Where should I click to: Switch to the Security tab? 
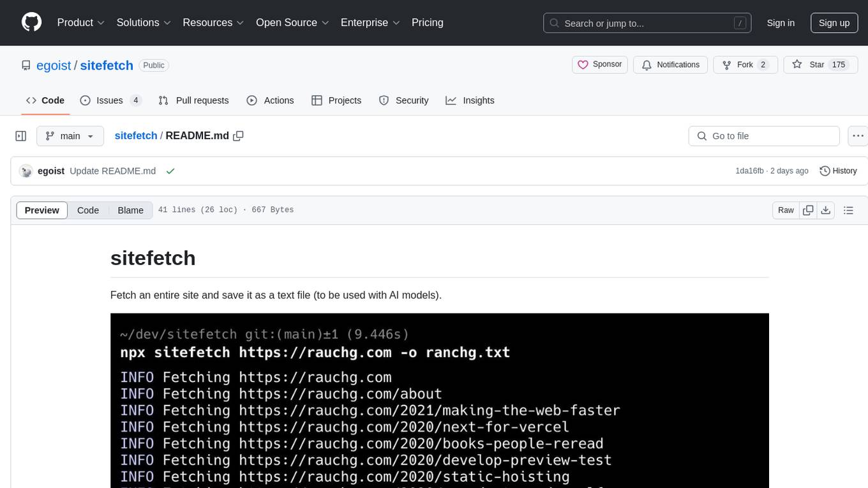pyautogui.click(x=403, y=100)
